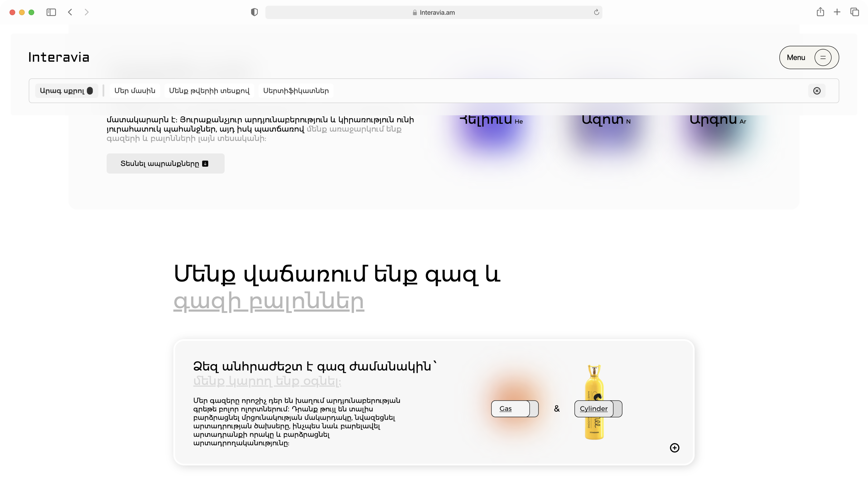Toggle the Արագ սքրոլ quick scroll pill
The image size is (868, 477).
pyautogui.click(x=66, y=91)
